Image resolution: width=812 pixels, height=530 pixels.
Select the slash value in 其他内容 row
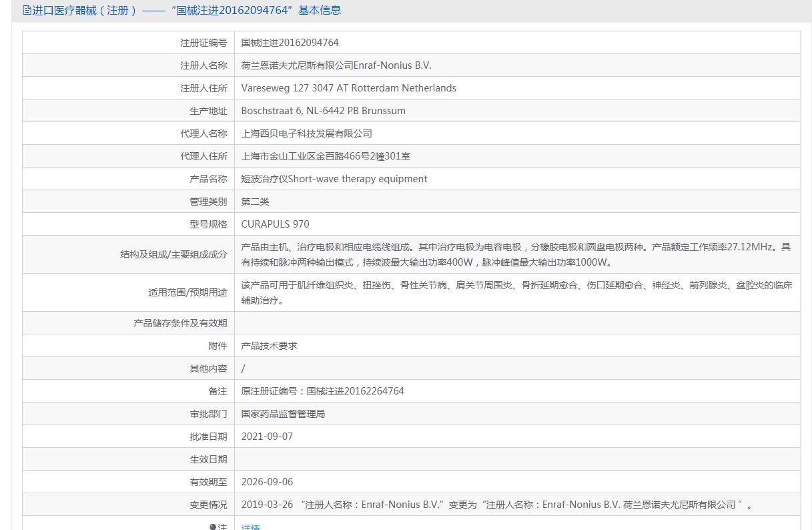(x=244, y=368)
